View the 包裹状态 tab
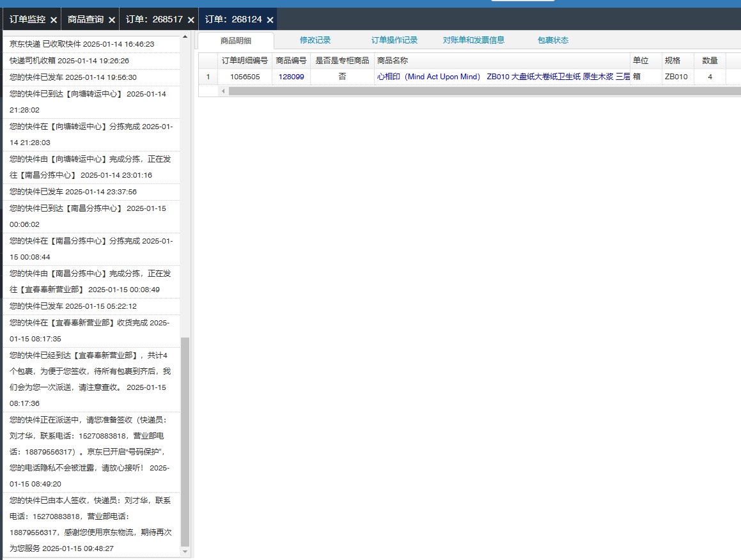 553,40
